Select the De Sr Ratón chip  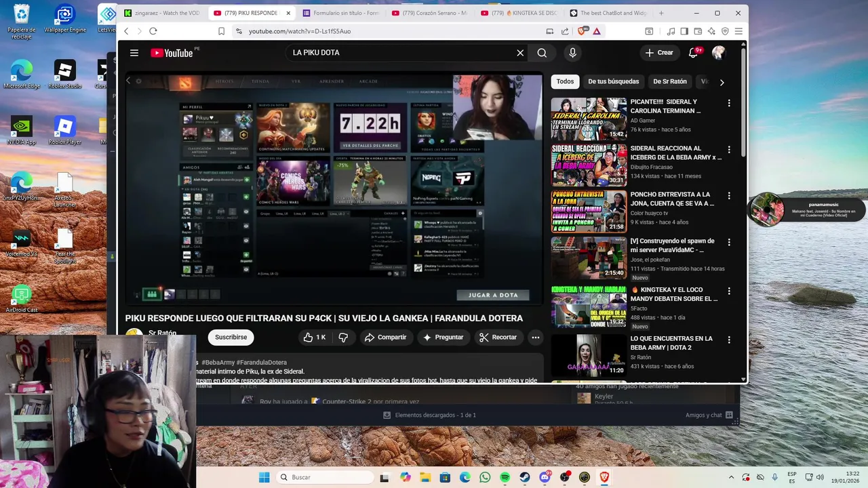click(x=670, y=81)
